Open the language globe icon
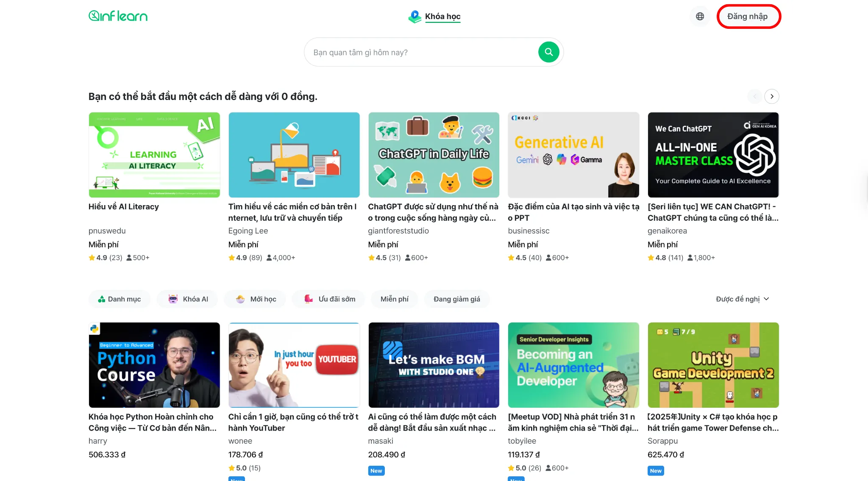This screenshot has height=481, width=868. click(700, 16)
